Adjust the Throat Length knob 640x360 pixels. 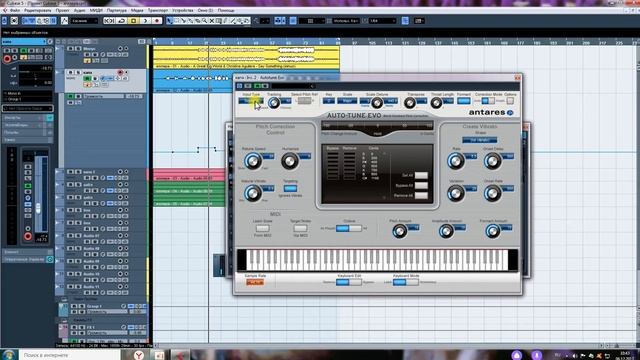coord(436,103)
